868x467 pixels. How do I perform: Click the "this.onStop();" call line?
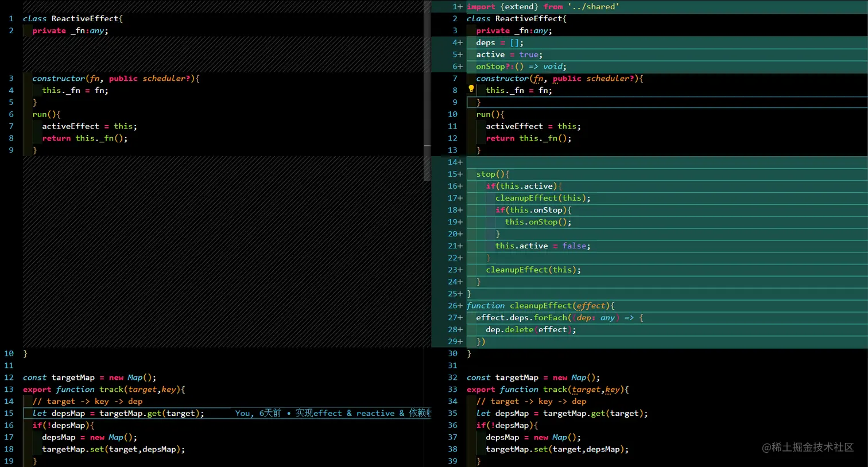pyautogui.click(x=538, y=222)
